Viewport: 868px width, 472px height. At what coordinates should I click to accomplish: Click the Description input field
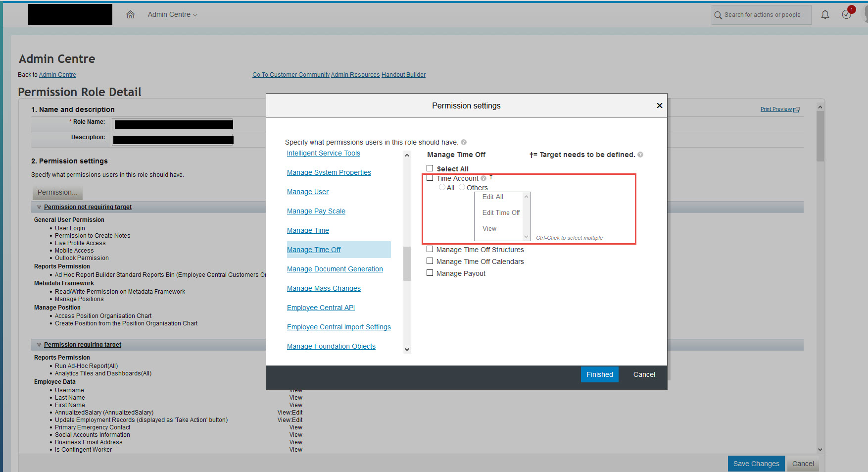(x=173, y=140)
